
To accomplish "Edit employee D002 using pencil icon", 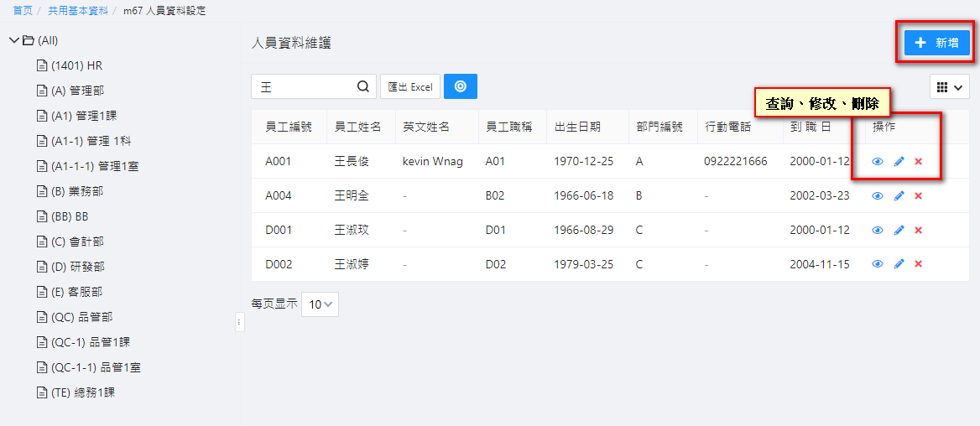I will click(899, 264).
